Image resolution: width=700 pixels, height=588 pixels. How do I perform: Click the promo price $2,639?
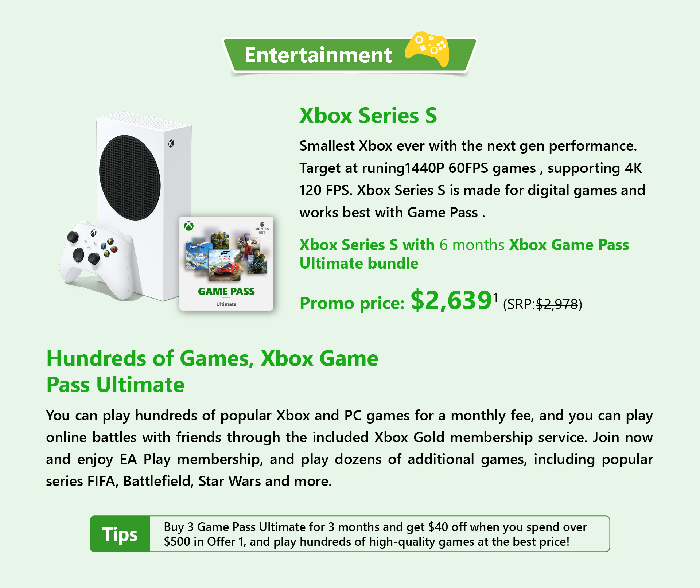point(452,300)
